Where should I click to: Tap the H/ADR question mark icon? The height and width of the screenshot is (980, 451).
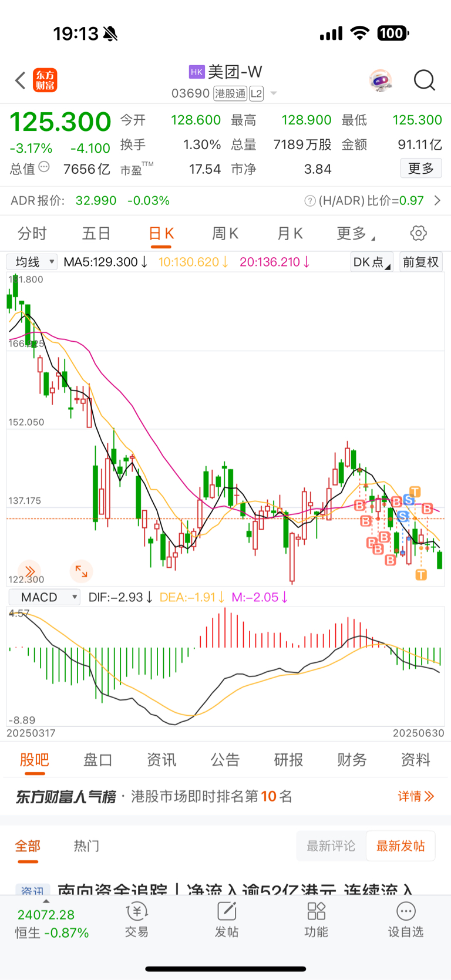click(x=310, y=201)
